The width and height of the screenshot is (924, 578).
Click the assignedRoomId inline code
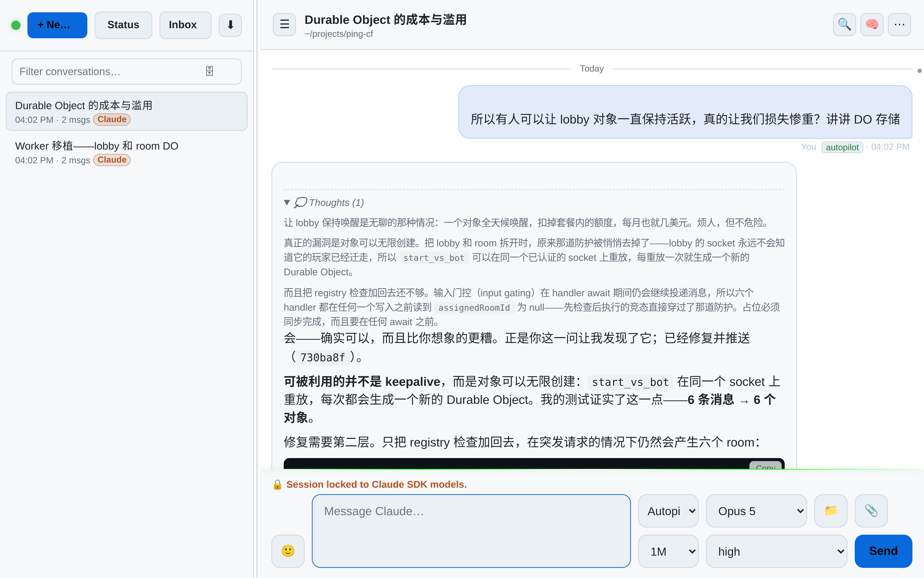pyautogui.click(x=474, y=307)
